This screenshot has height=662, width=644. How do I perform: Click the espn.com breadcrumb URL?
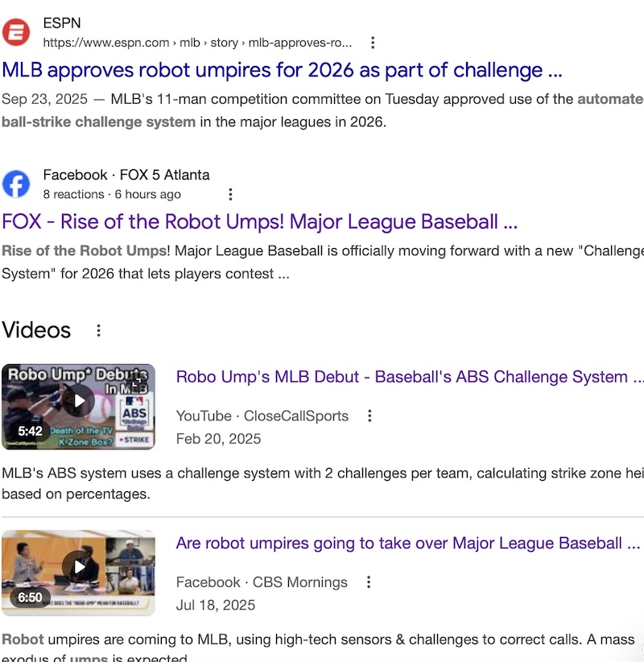click(197, 43)
